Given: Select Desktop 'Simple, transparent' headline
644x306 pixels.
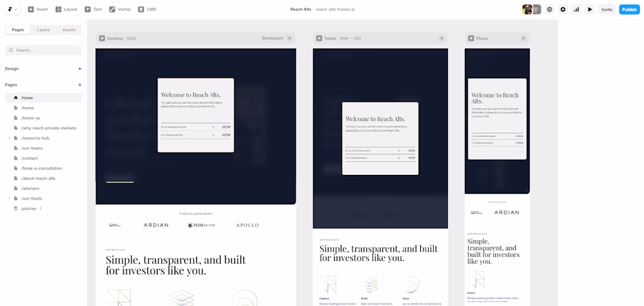Looking at the screenshot, I should point(176,265).
